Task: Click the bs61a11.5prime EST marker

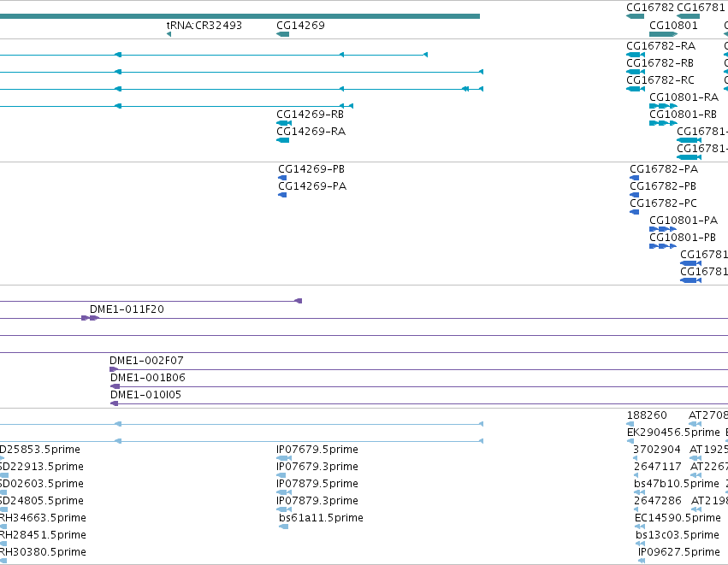Action: point(284,527)
